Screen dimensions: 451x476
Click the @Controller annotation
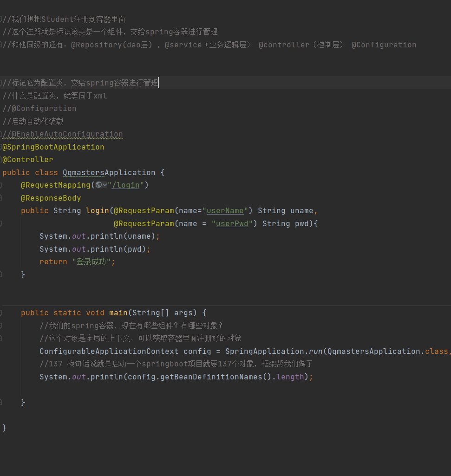pos(28,160)
